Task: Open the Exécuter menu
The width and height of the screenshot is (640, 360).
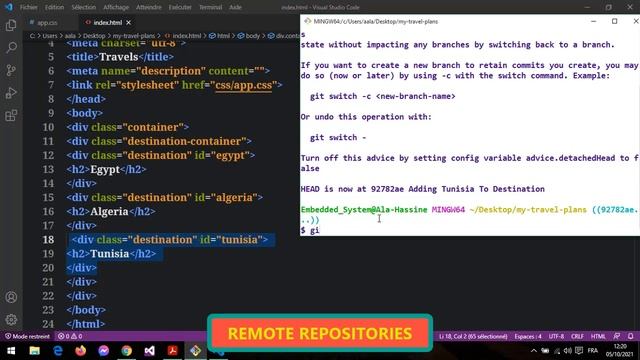Action: 180,7
